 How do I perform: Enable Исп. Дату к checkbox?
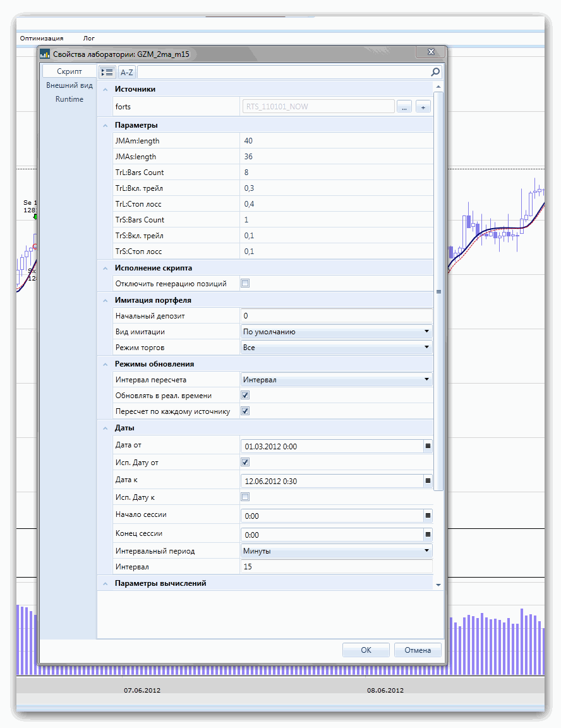(245, 497)
